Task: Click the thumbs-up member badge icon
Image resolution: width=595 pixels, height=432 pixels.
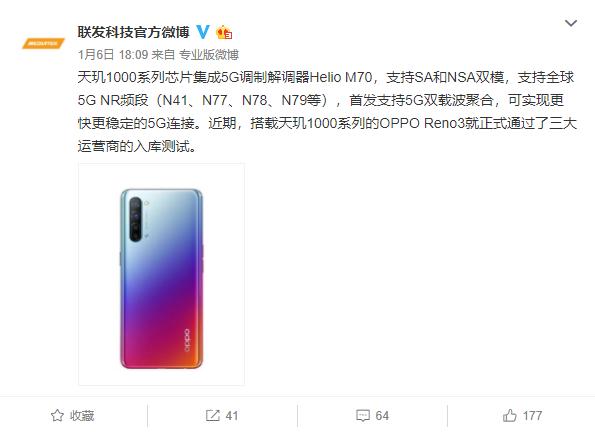Action: 224,32
